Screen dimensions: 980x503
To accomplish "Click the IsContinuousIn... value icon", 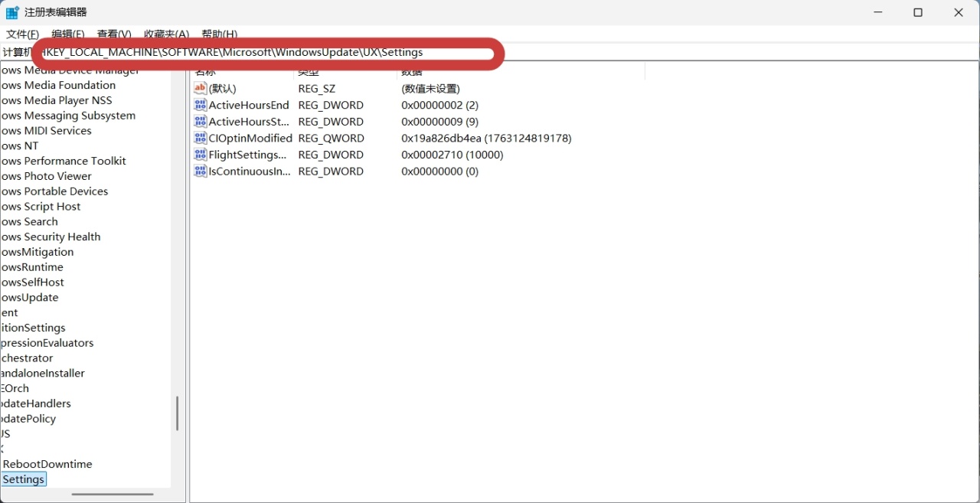I will point(201,171).
